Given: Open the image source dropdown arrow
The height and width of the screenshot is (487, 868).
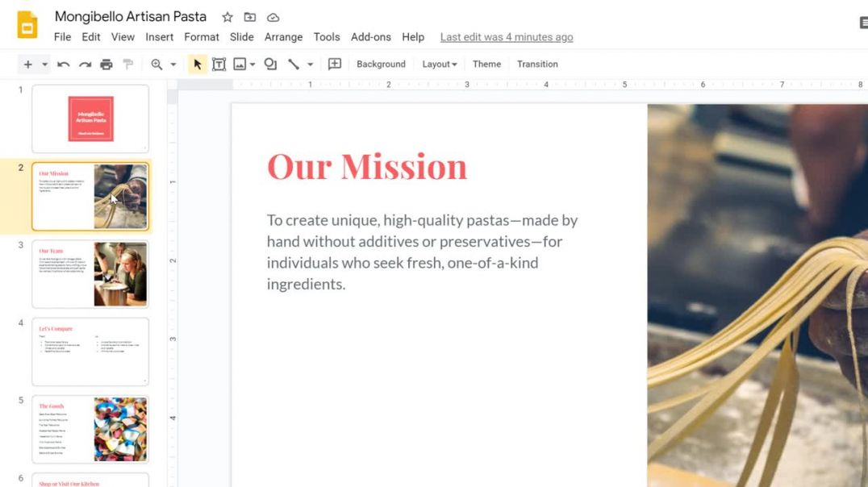Looking at the screenshot, I should [x=252, y=65].
